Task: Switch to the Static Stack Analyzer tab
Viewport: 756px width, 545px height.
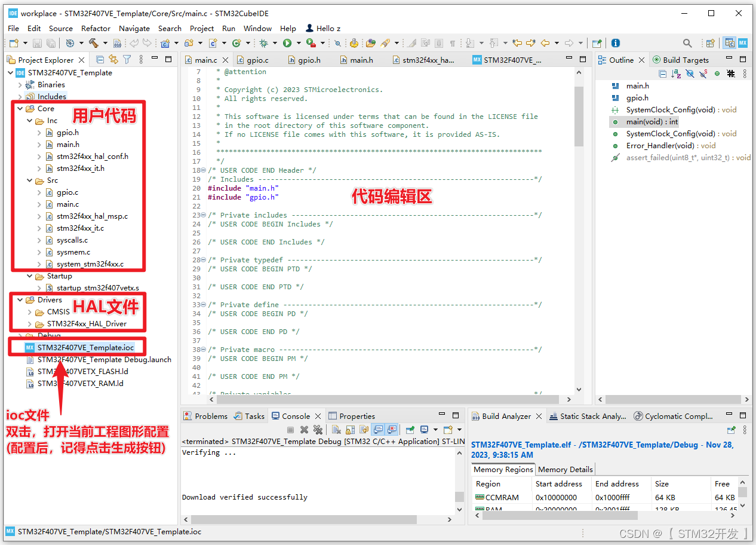Action: point(587,416)
